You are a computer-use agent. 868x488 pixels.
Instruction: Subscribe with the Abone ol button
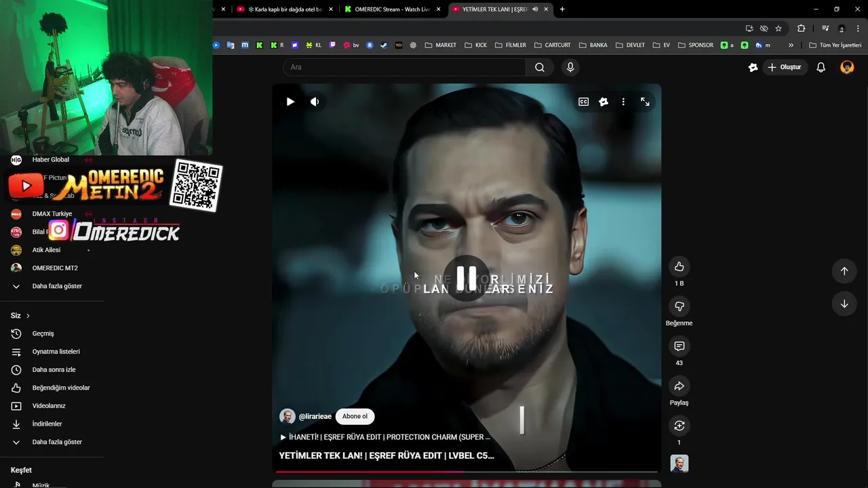tap(355, 416)
